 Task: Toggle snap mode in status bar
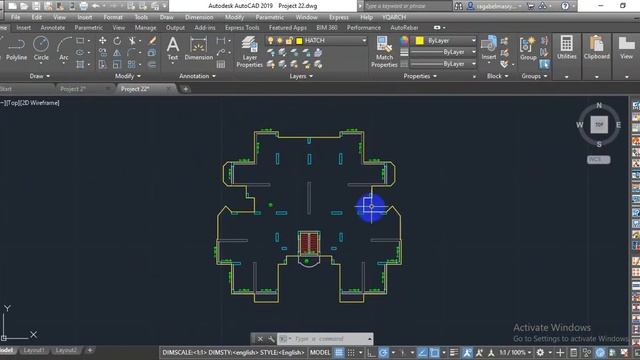click(351, 352)
